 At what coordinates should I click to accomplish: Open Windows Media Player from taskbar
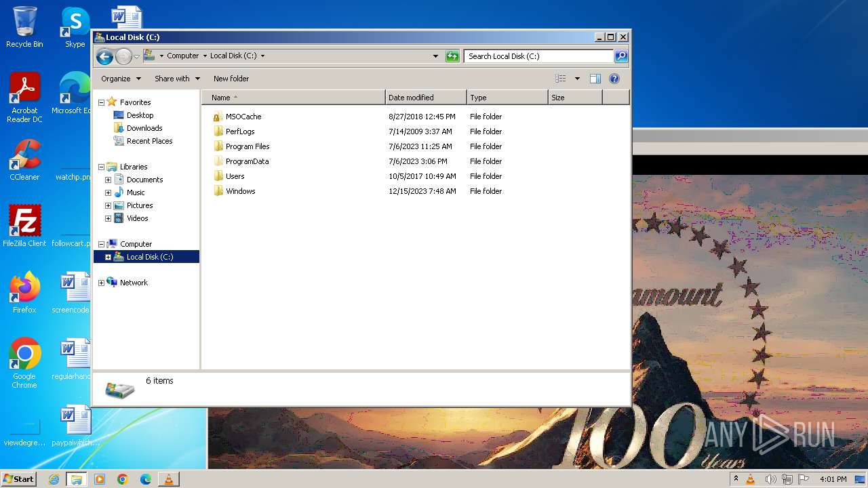pos(100,479)
